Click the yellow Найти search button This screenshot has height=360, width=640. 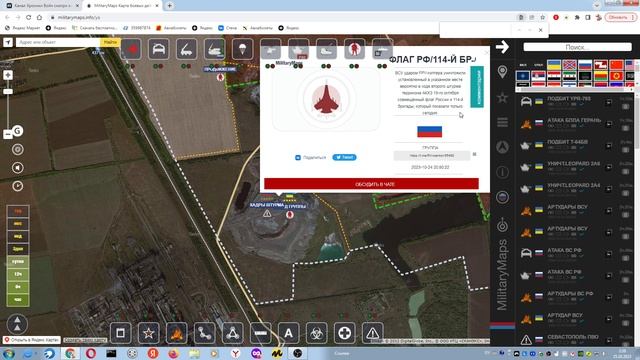110,42
